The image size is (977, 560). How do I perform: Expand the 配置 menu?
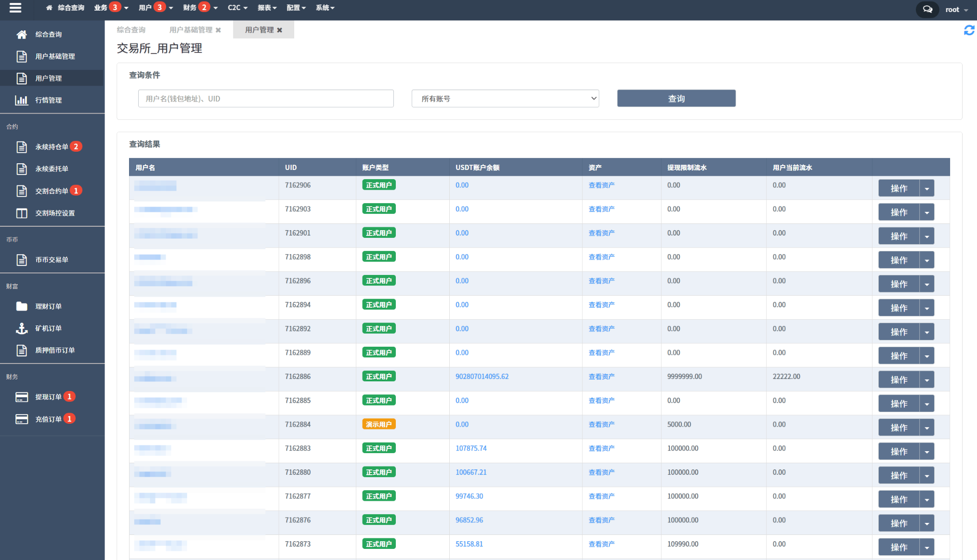(296, 8)
